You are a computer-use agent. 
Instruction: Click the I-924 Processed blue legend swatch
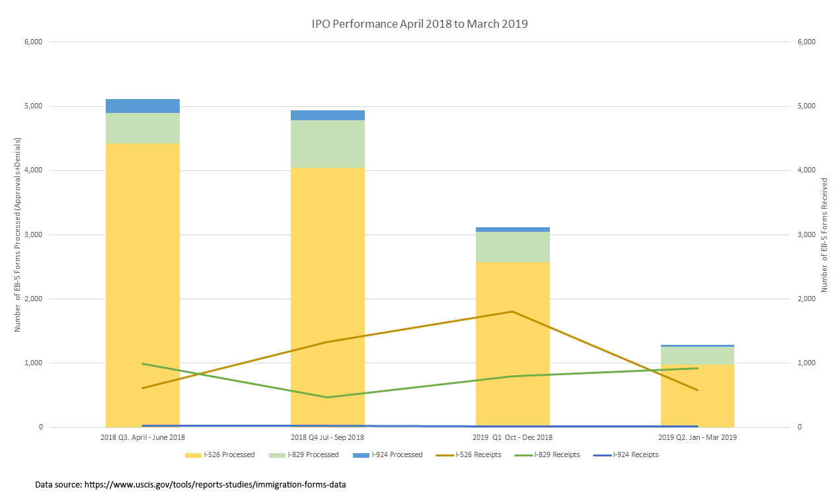click(361, 455)
